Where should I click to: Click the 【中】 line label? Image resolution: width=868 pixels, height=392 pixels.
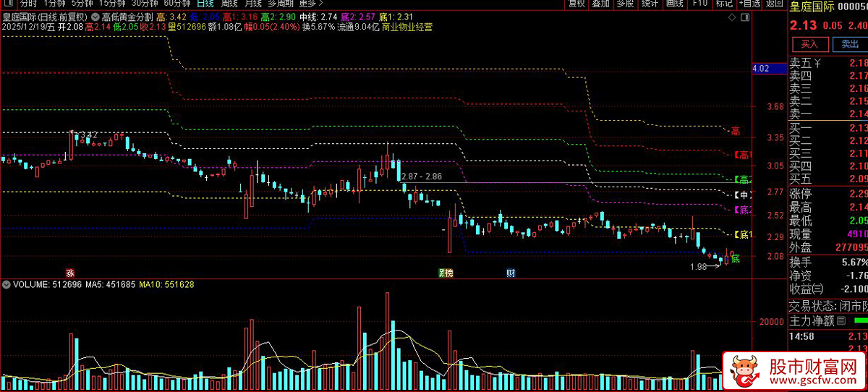pyautogui.click(x=743, y=195)
